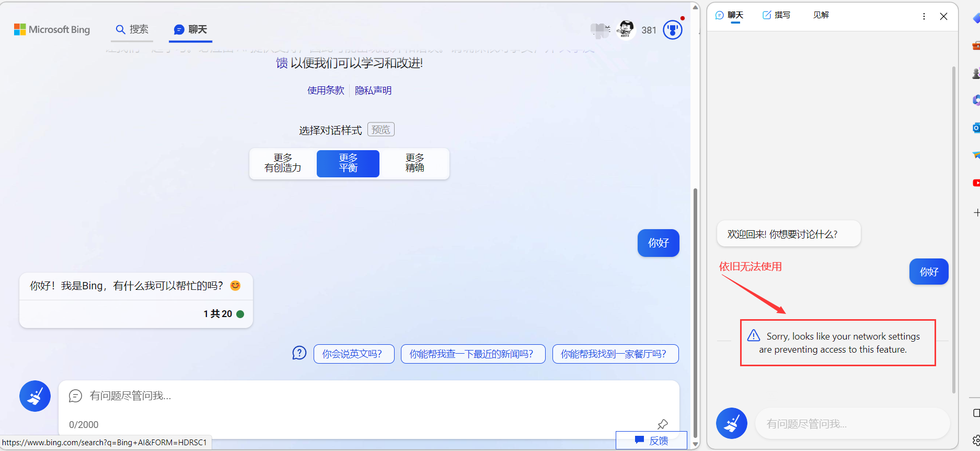Screen dimensions: 980x451
Task: Close the sidebar chat panel
Action: (x=943, y=16)
